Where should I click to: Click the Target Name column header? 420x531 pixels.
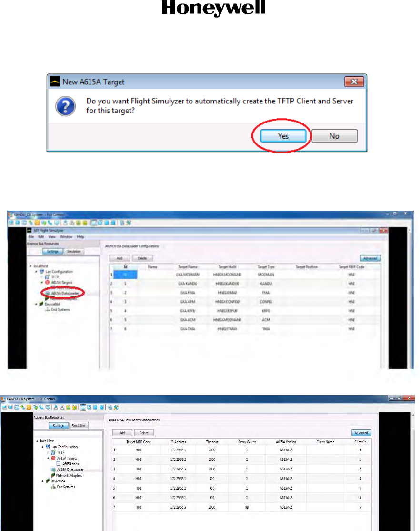coord(188,267)
